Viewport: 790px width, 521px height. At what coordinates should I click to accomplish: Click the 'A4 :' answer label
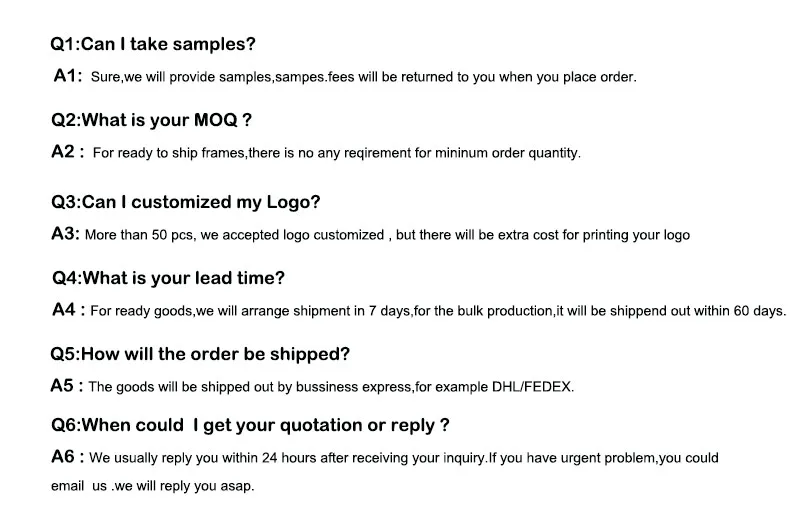68,310
